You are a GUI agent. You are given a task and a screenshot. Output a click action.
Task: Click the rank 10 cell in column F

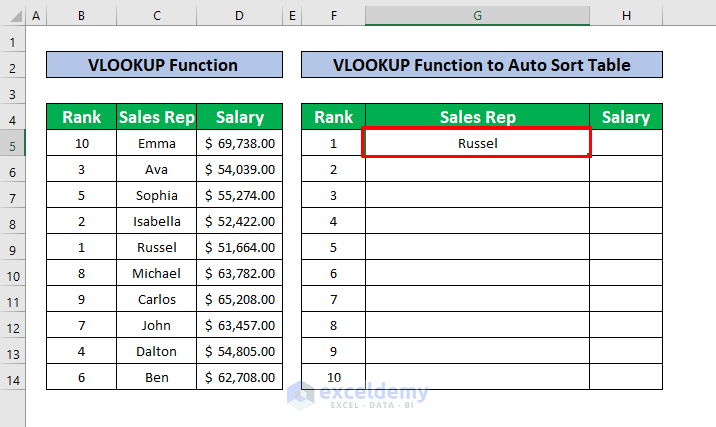pyautogui.click(x=333, y=377)
